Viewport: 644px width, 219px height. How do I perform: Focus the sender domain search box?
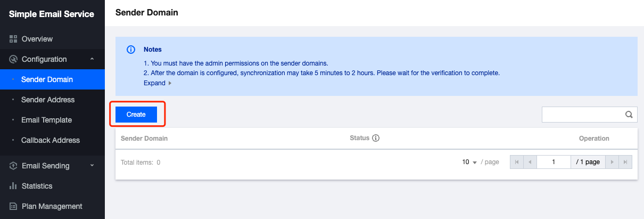(x=582, y=114)
